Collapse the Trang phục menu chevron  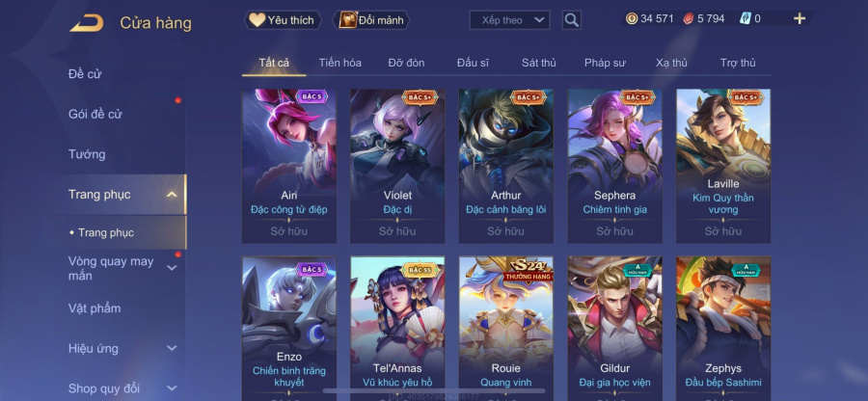tap(172, 194)
